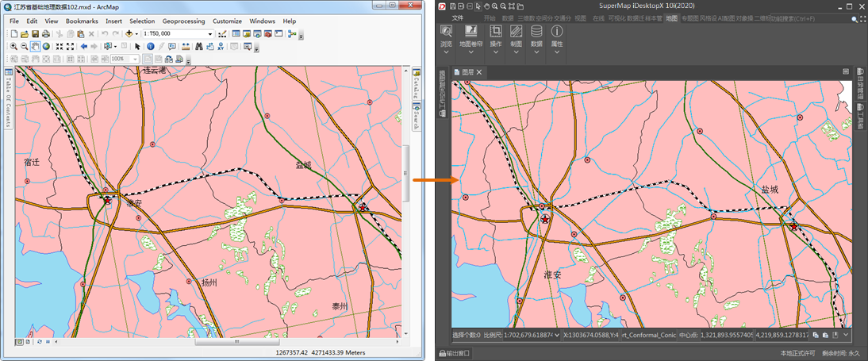
Task: Select the Identify tool in ArcMap
Action: [150, 47]
